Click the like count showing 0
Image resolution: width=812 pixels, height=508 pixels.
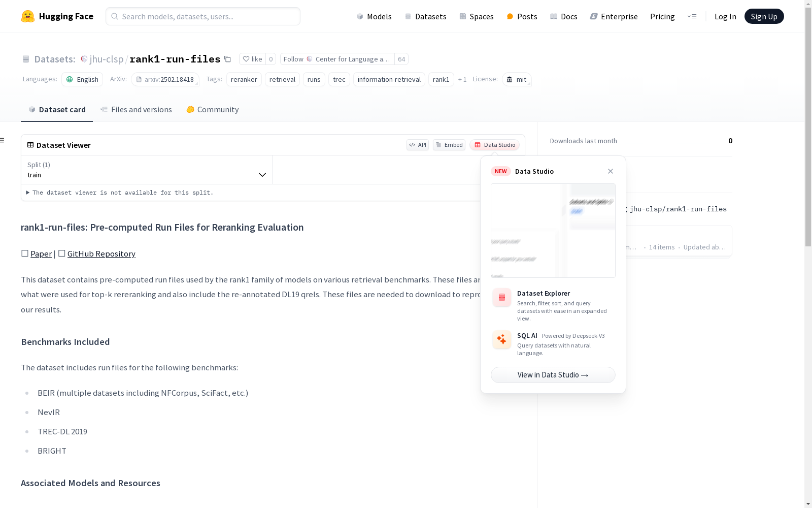[x=271, y=59]
